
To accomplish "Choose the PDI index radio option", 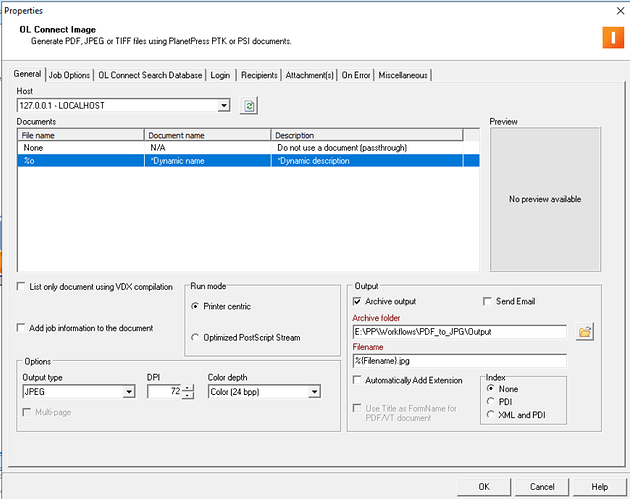I will [489, 401].
